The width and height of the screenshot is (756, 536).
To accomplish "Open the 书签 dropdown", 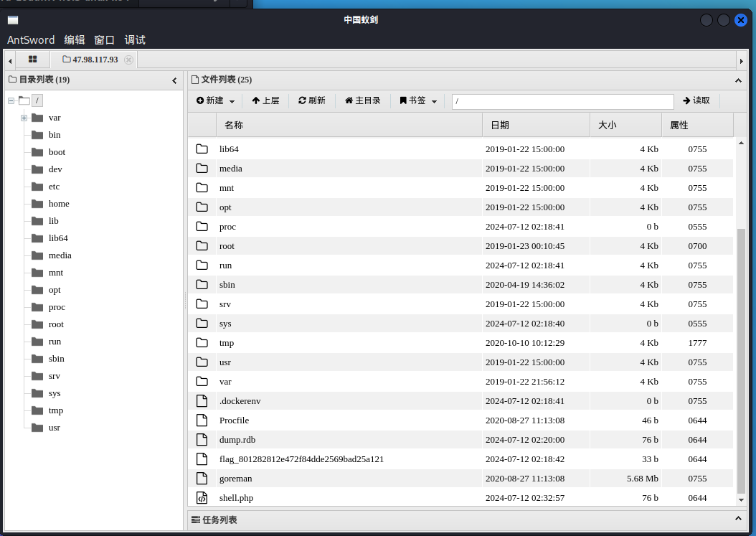I will pyautogui.click(x=418, y=100).
